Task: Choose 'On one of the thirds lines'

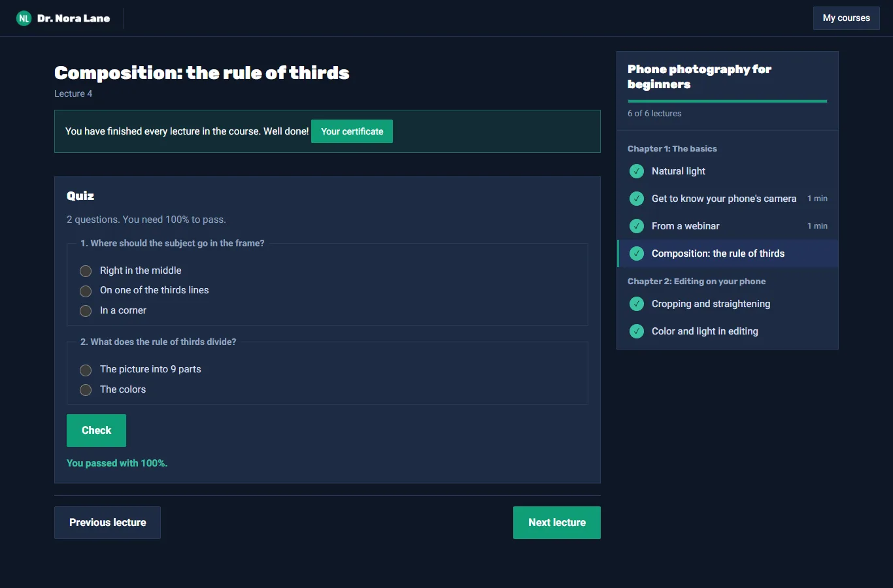Action: (86, 291)
